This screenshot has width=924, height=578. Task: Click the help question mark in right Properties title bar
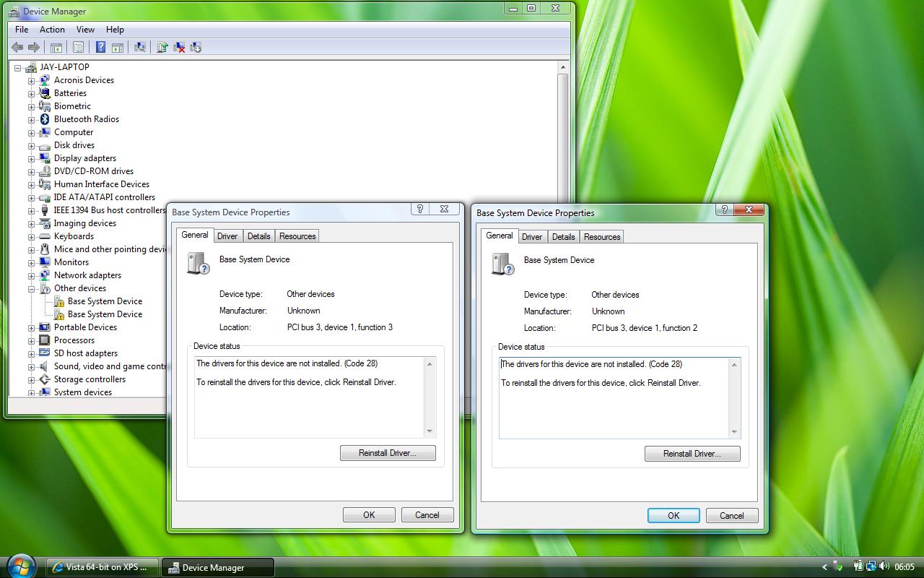725,210
